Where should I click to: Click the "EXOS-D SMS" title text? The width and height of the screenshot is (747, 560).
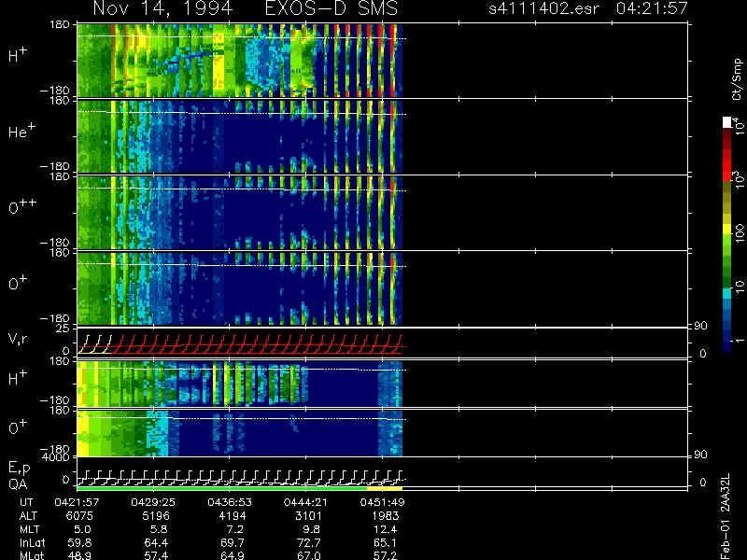331,8
